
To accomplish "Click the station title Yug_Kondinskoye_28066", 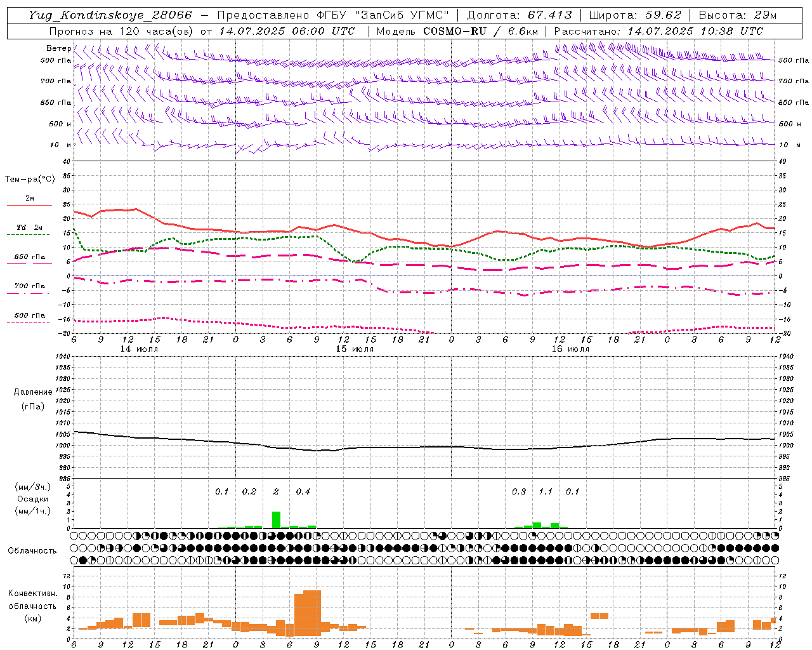I will 110,15.
